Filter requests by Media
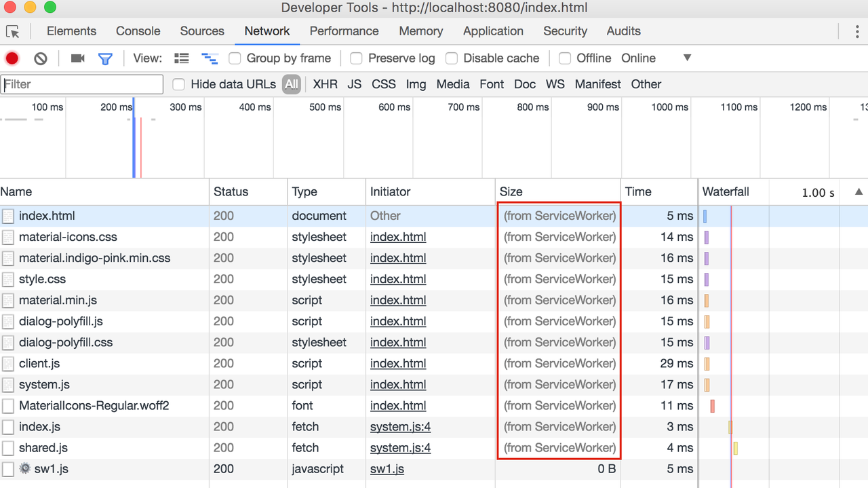The height and width of the screenshot is (488, 868). pos(453,84)
